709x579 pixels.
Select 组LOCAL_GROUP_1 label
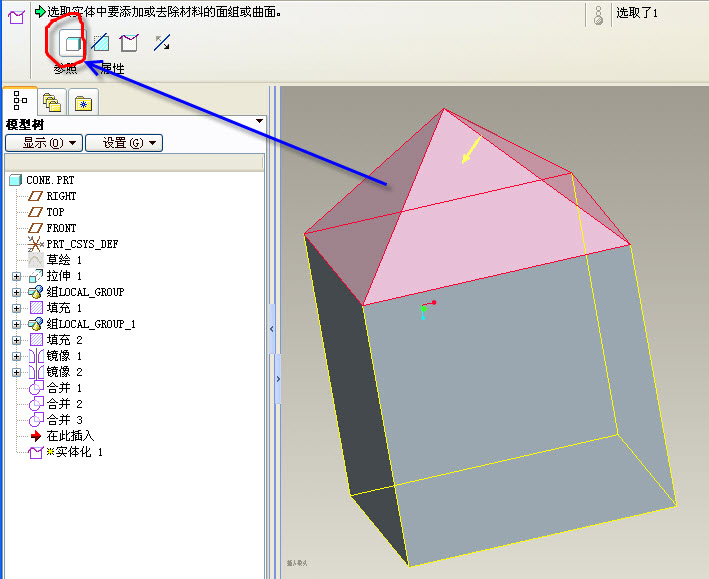91,324
